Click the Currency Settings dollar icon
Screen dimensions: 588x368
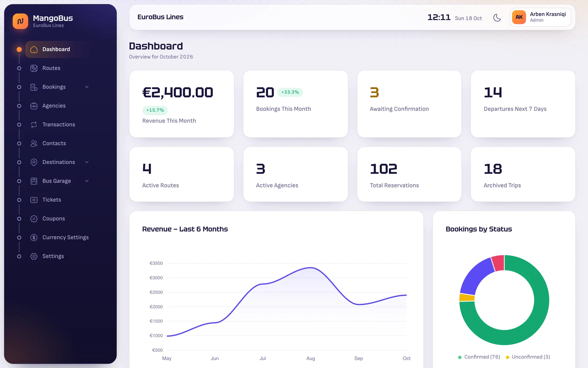34,237
